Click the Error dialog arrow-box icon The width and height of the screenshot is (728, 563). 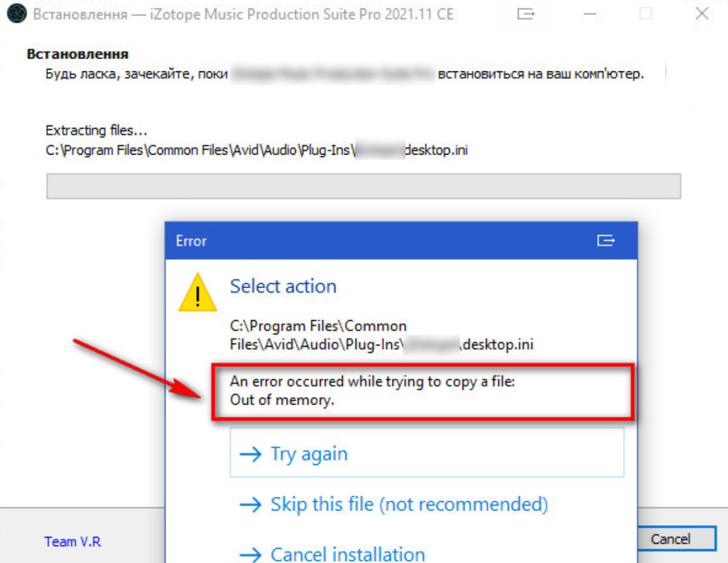[x=605, y=241]
